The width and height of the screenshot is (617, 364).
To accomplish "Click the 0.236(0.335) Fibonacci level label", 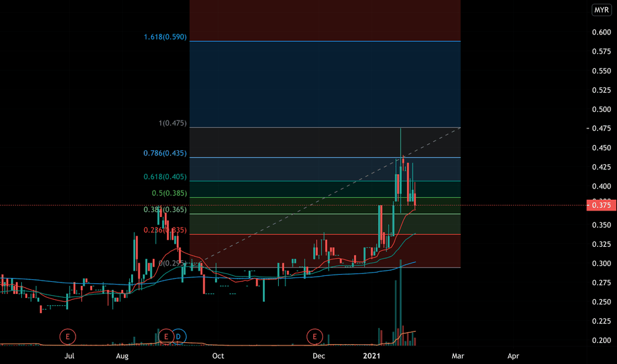I will coord(166,230).
